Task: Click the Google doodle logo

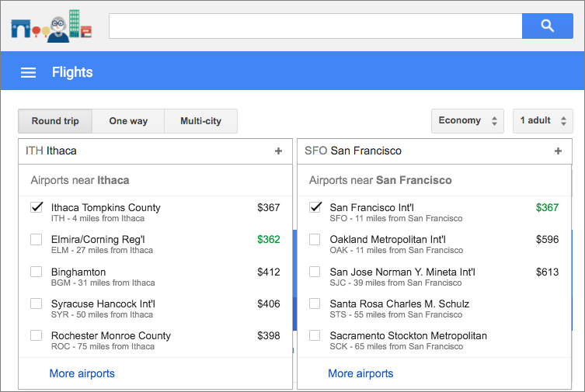Action: point(51,26)
